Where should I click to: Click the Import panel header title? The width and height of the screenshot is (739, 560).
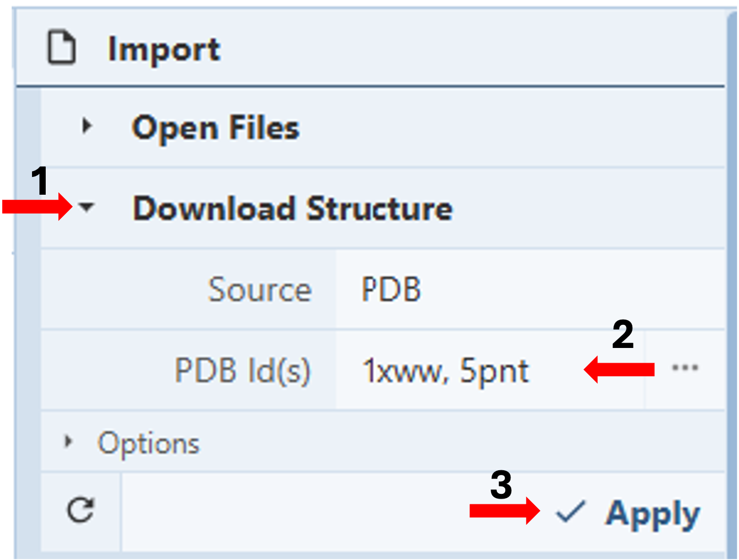(164, 50)
